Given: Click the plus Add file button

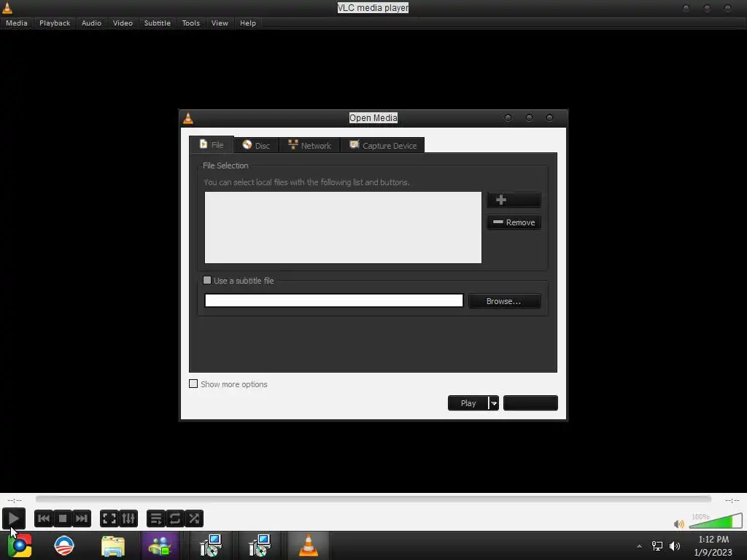Looking at the screenshot, I should [514, 200].
